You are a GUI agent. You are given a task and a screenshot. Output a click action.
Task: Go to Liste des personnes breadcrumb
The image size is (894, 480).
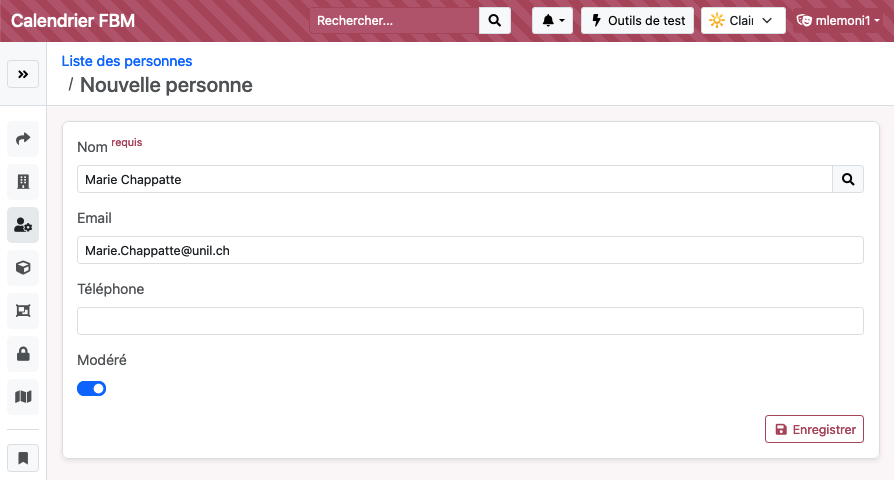point(127,61)
